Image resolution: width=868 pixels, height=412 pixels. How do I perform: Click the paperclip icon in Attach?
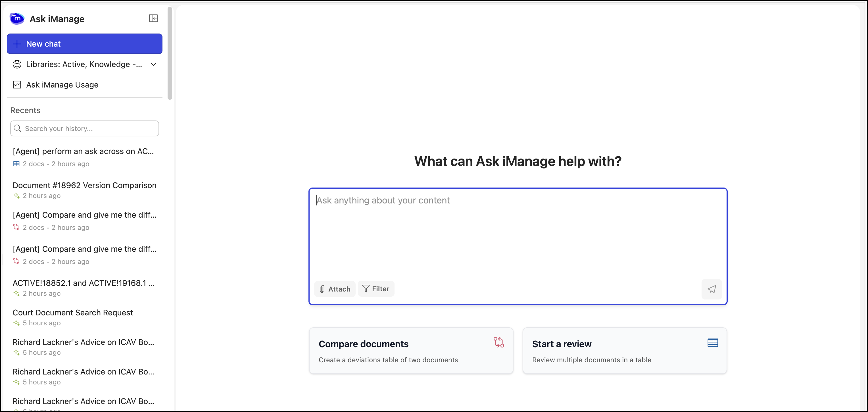[322, 289]
